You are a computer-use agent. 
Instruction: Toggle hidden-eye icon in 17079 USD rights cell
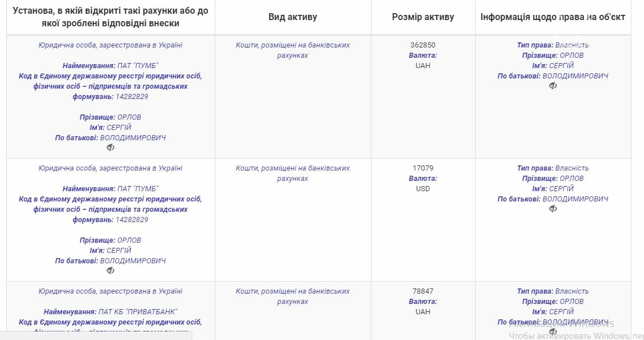click(x=553, y=209)
